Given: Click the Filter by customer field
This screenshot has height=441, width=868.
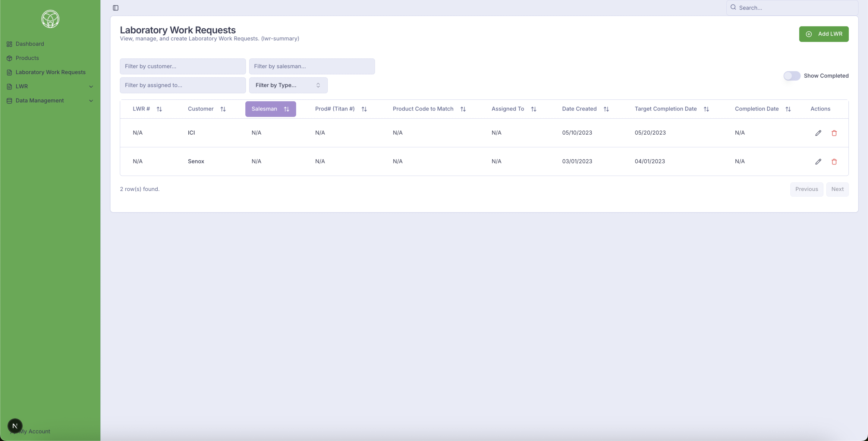Looking at the screenshot, I should pyautogui.click(x=183, y=66).
